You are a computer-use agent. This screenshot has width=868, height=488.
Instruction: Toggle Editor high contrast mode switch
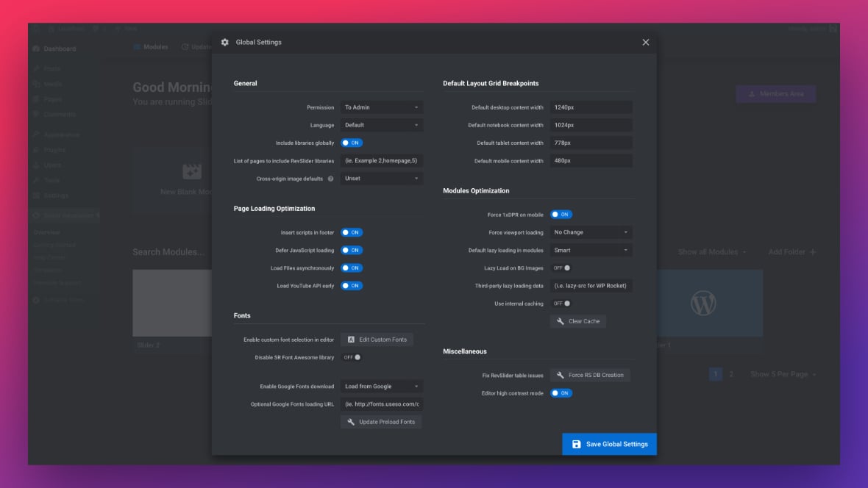click(561, 393)
